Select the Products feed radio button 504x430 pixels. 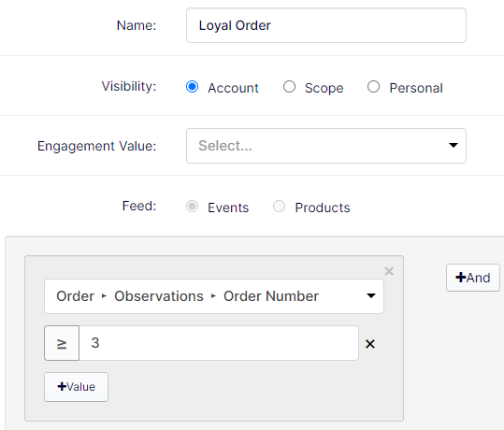coord(279,207)
